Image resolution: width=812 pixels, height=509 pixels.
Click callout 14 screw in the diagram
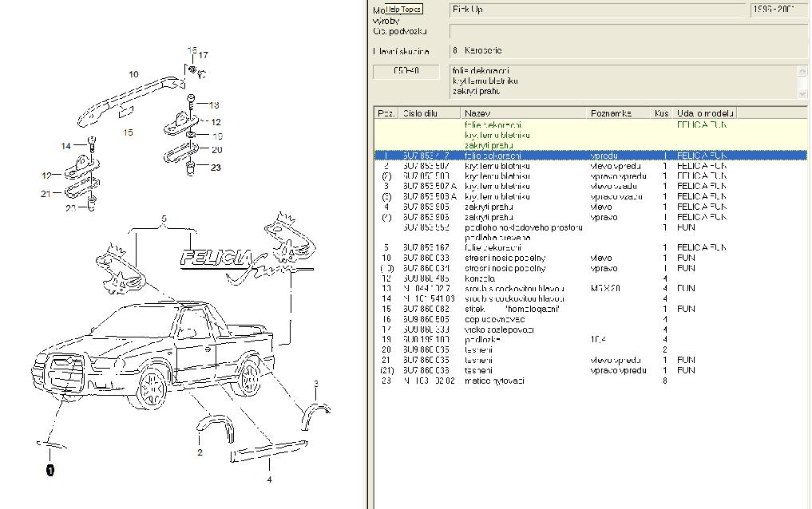pos(65,146)
